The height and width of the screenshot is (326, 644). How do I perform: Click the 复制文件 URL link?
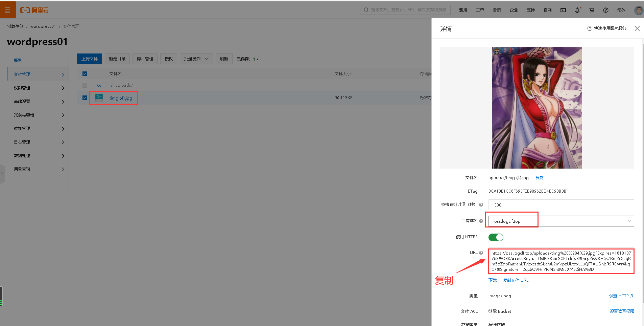coord(516,280)
